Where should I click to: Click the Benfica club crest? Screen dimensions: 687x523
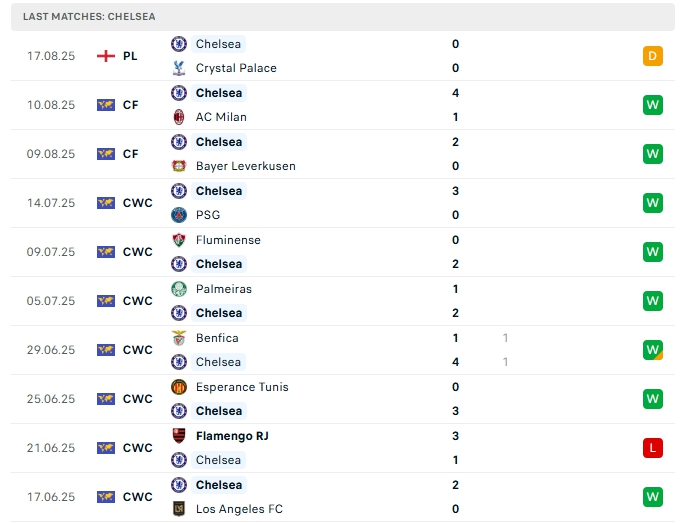point(179,338)
